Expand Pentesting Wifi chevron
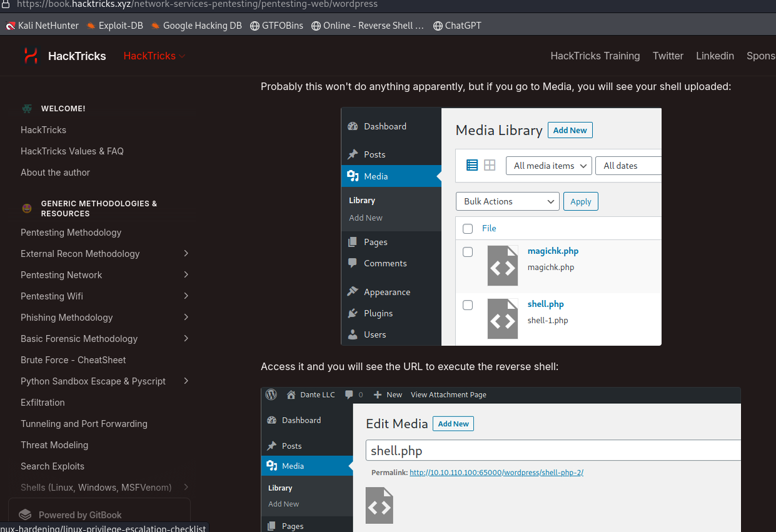This screenshot has width=776, height=532. [x=186, y=296]
